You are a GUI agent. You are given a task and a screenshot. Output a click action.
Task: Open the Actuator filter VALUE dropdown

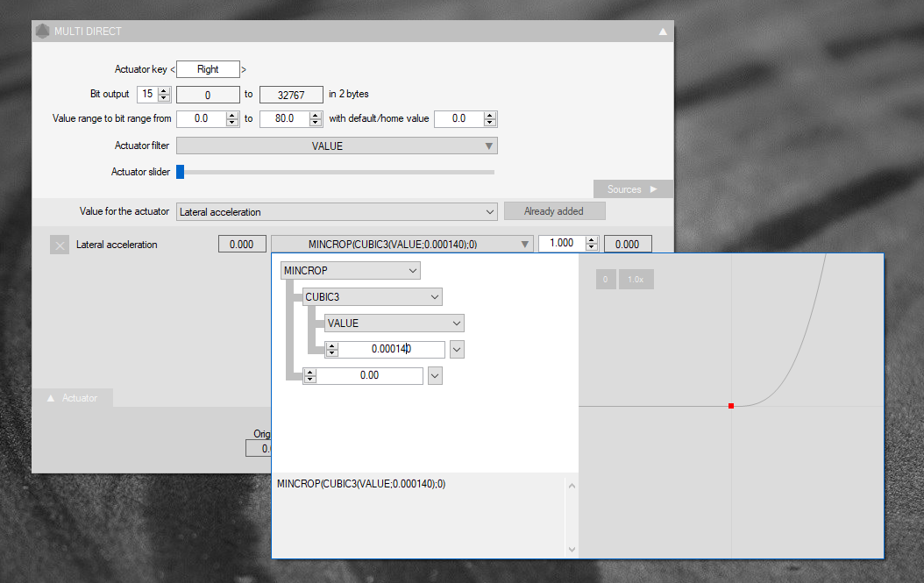(337, 146)
